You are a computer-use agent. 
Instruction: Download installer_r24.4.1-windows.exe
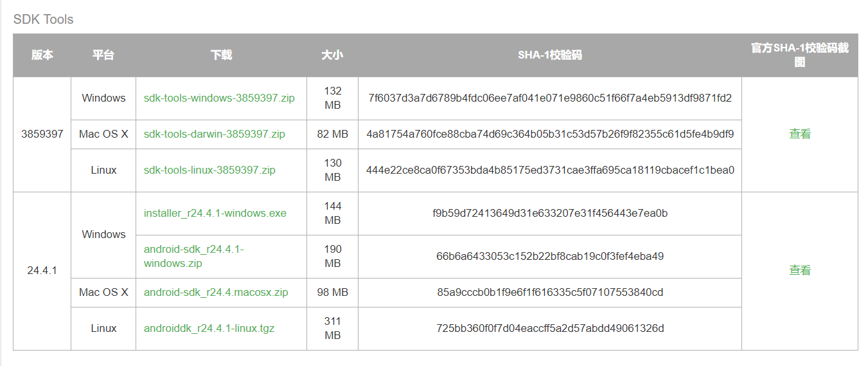[x=215, y=214]
